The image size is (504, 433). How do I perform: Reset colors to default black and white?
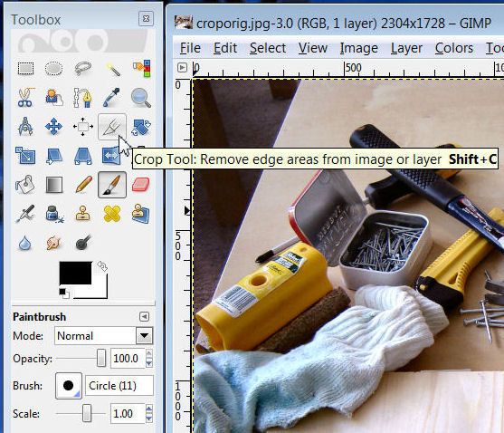tap(63, 293)
